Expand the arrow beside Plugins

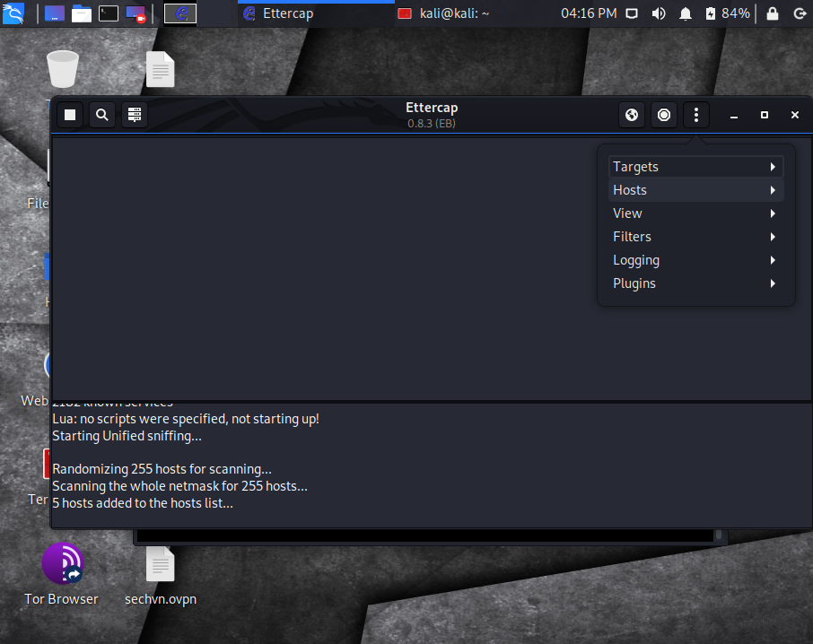tap(773, 283)
